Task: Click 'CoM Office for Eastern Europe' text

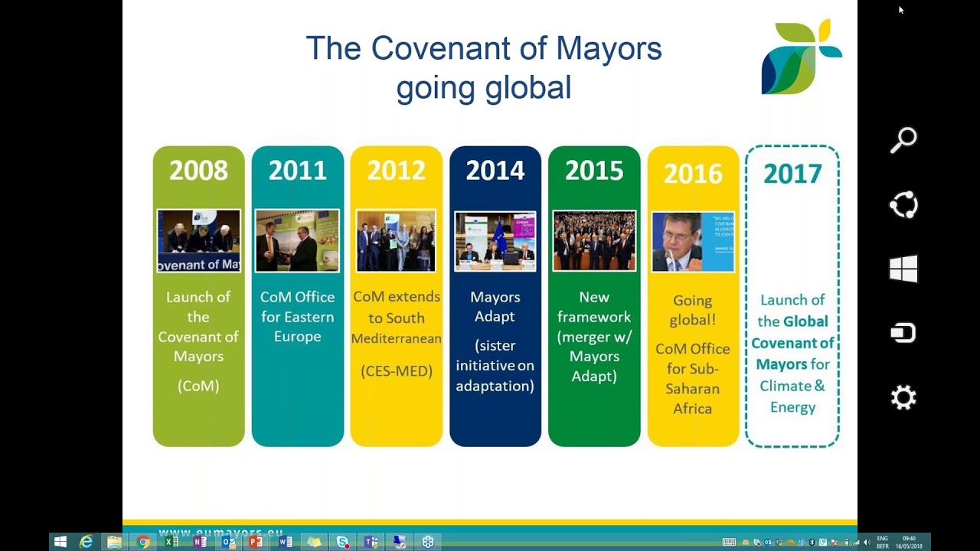Action: tap(297, 317)
